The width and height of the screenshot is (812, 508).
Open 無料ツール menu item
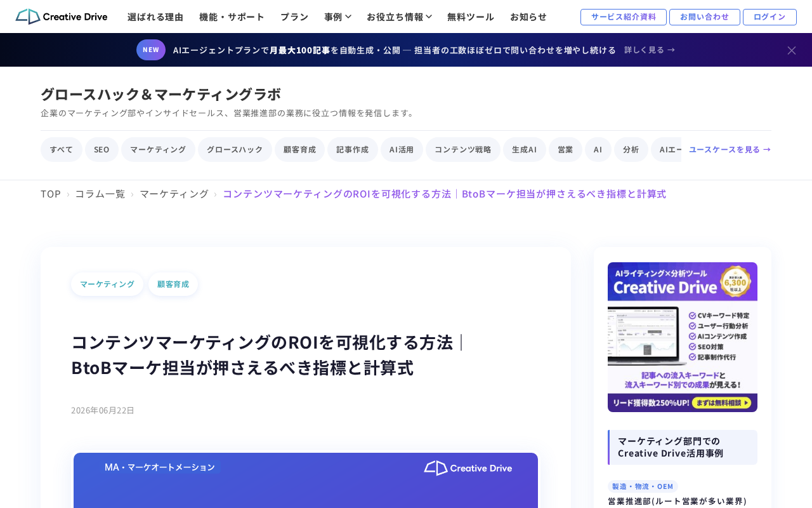[x=471, y=17]
